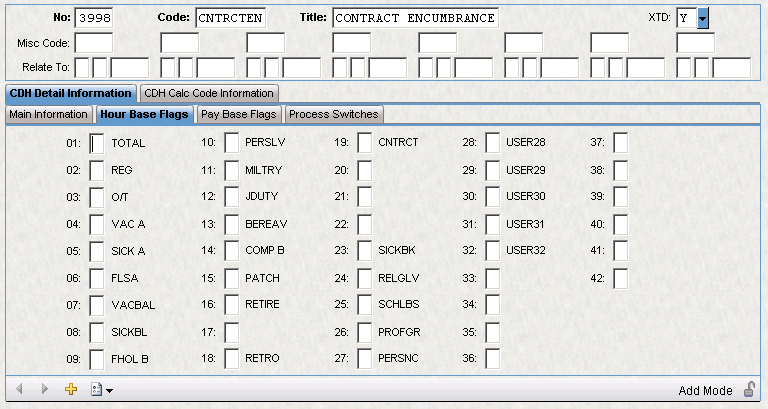Open the arrow menu beside the document icon
The image size is (768, 409).
(109, 391)
